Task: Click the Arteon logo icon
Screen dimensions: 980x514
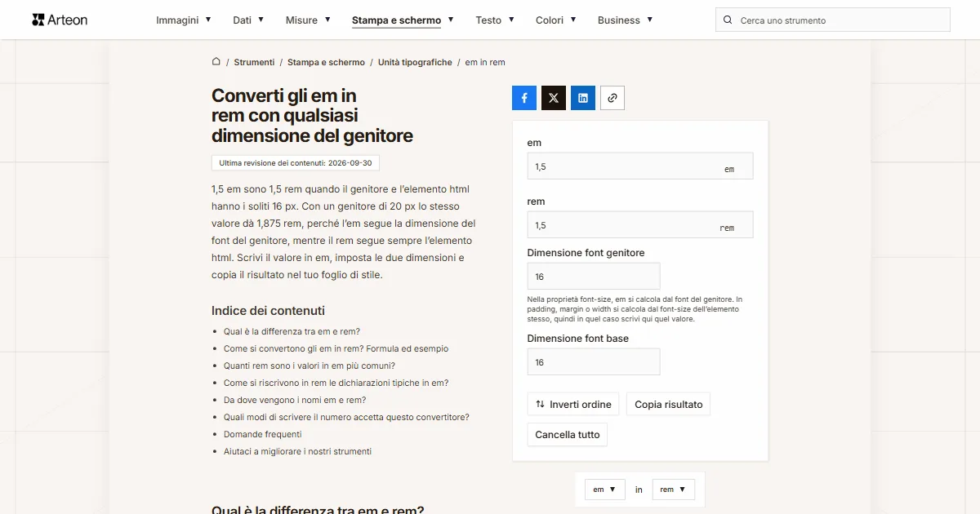Action: click(x=38, y=20)
